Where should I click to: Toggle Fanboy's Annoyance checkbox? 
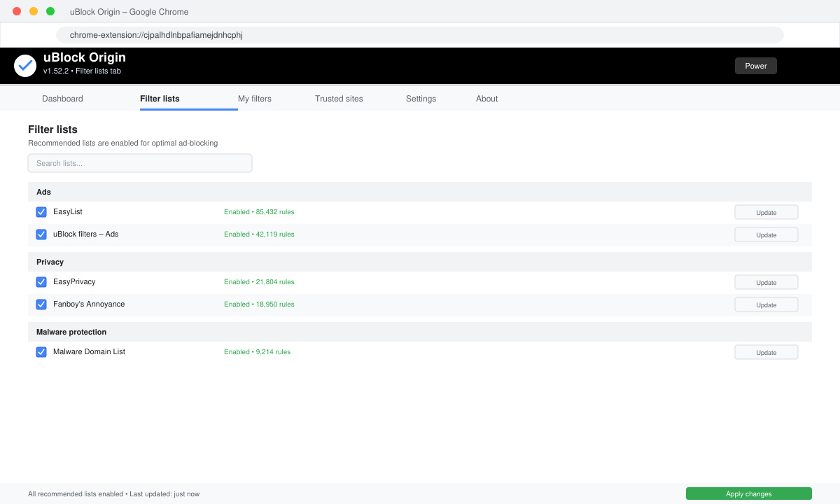point(41,304)
